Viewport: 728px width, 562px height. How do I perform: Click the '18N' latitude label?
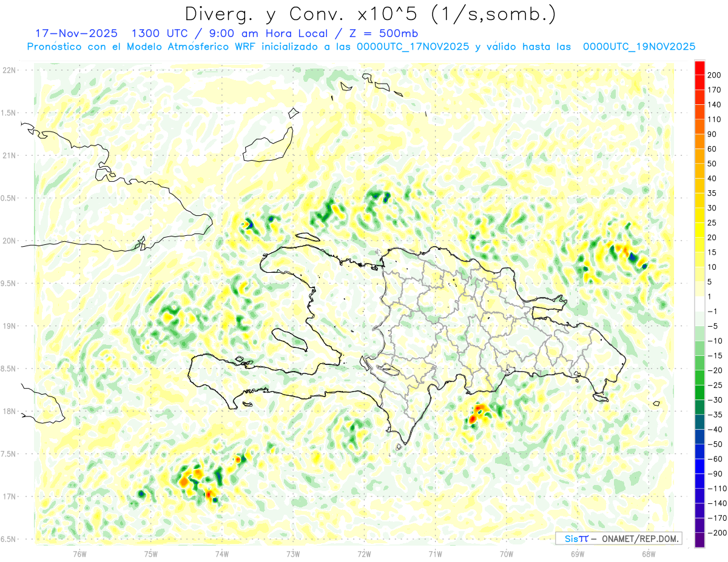[9, 412]
